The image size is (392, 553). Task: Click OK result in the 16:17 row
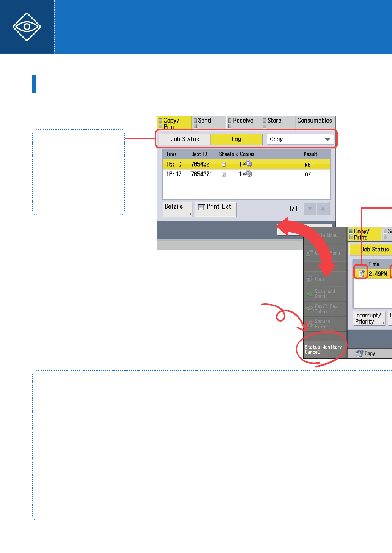308,174
